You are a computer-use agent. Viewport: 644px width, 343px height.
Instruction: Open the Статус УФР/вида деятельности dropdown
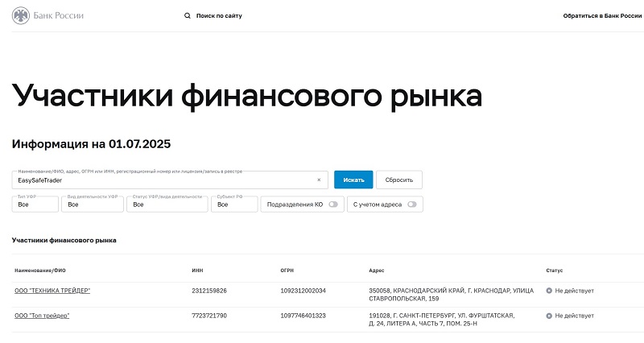pyautogui.click(x=167, y=205)
